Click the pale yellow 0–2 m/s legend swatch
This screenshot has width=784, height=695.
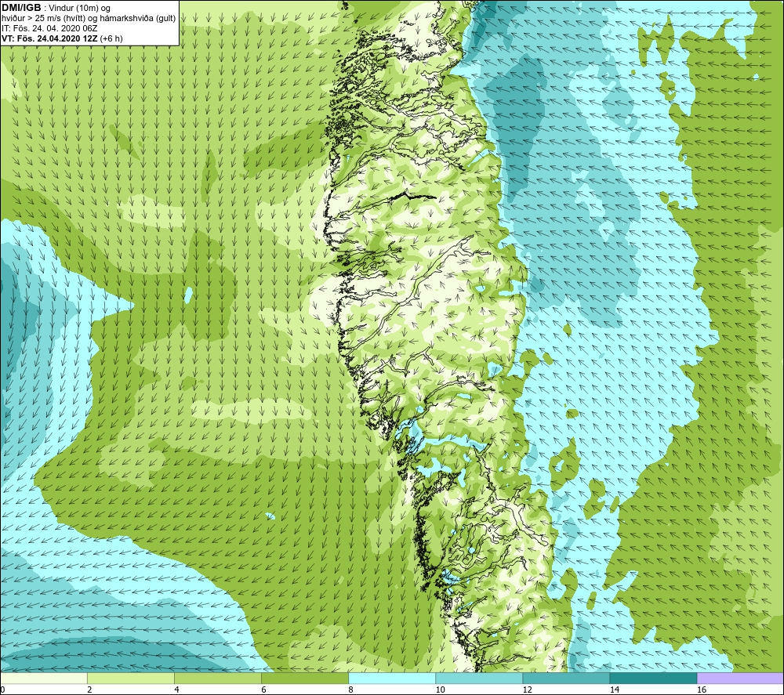[44, 678]
